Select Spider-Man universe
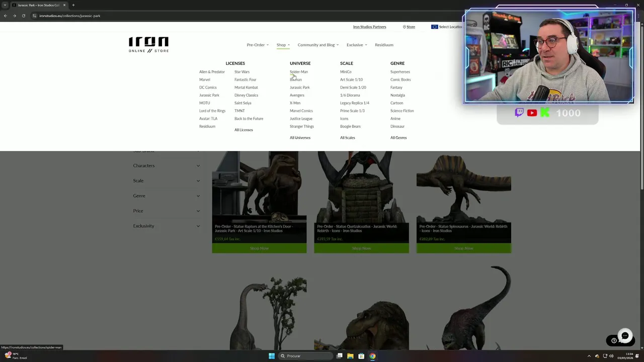This screenshot has width=644, height=362. pos(299,72)
